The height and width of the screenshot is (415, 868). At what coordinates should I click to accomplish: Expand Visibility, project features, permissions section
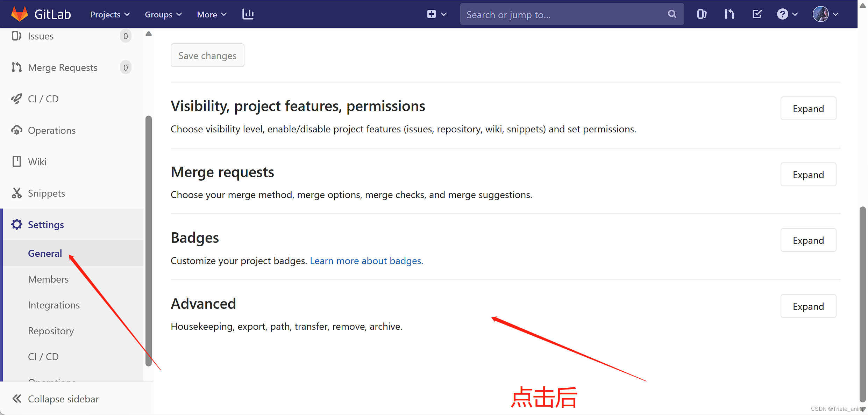[x=808, y=109]
